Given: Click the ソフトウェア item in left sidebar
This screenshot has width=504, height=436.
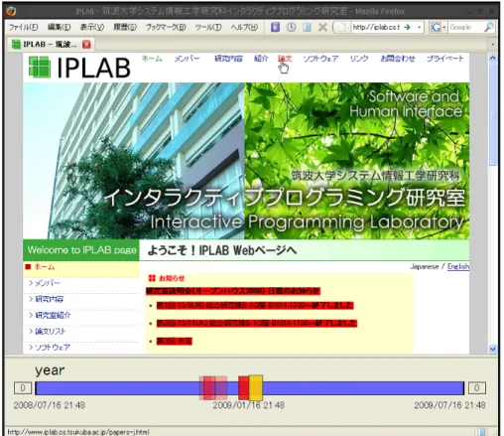Looking at the screenshot, I should [53, 348].
